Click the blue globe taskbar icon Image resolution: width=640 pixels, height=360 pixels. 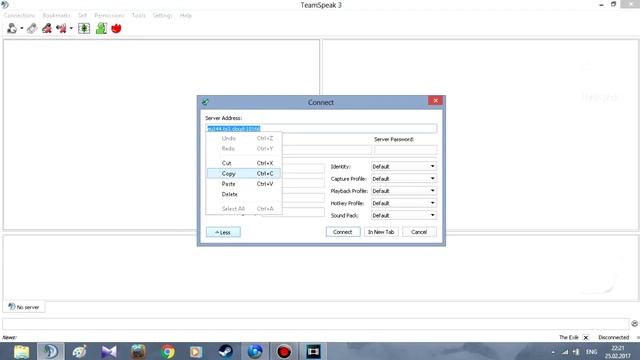255,351
